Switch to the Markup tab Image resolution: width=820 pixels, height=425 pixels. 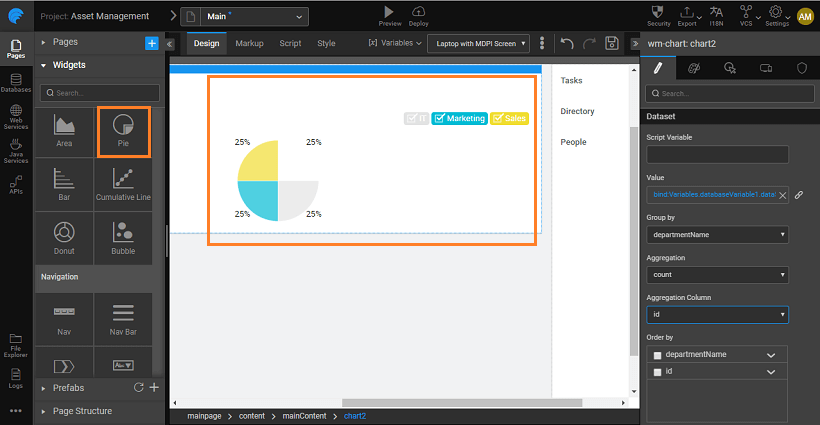pos(249,44)
